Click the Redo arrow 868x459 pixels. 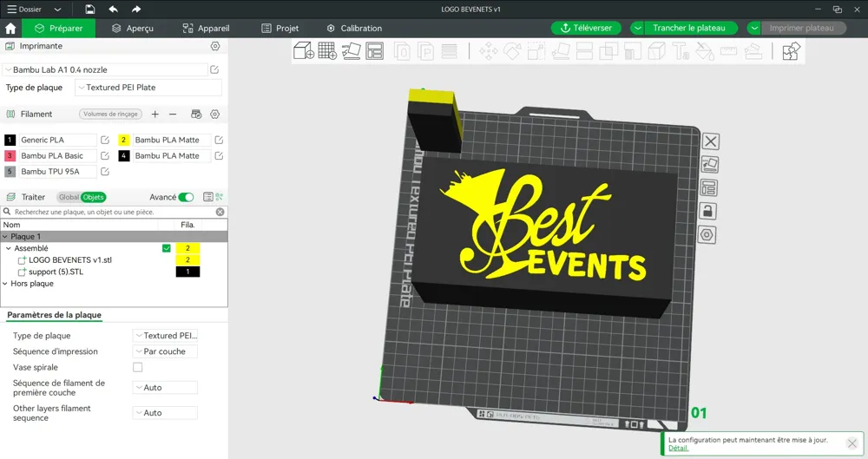(x=136, y=10)
